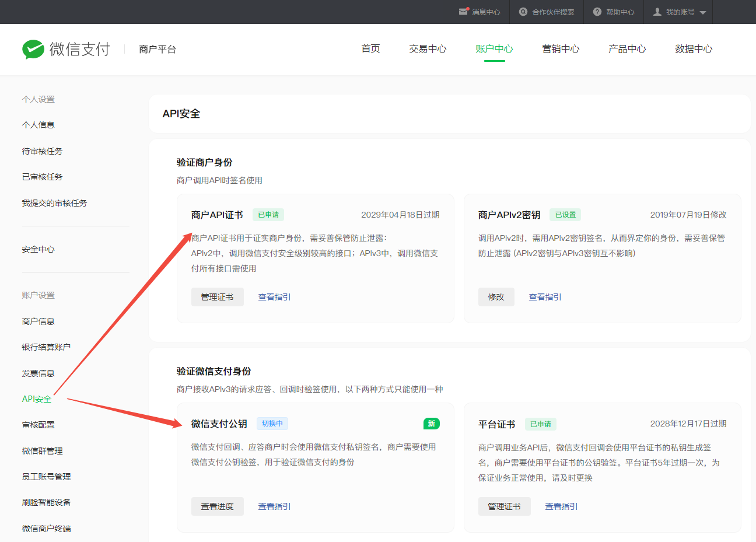Screen dimensions: 756x542
Task: Expand the 我的账号 dropdown arrow
Action: click(703, 12)
